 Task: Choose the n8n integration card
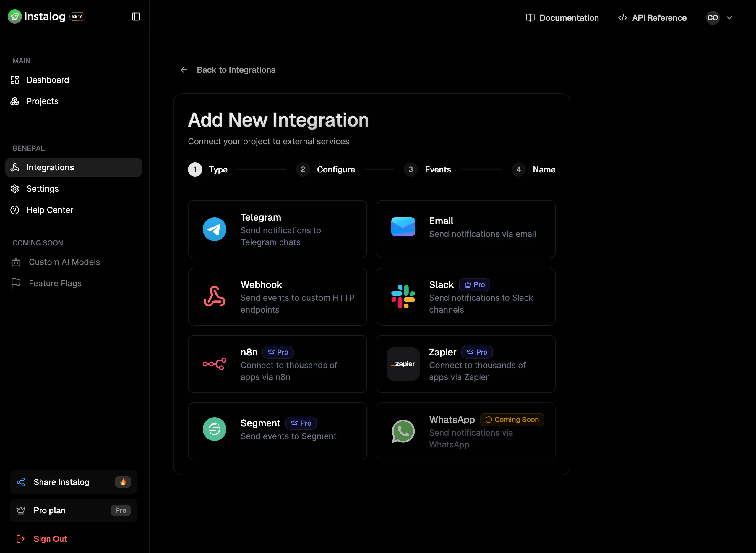277,364
